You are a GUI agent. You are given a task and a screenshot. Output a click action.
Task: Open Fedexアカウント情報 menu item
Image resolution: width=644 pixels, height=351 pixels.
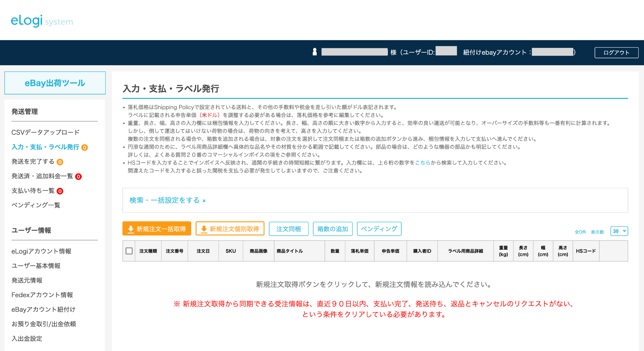(42, 295)
